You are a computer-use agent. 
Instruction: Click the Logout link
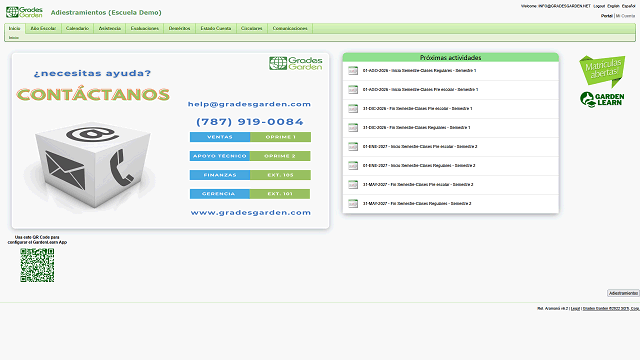599,6
